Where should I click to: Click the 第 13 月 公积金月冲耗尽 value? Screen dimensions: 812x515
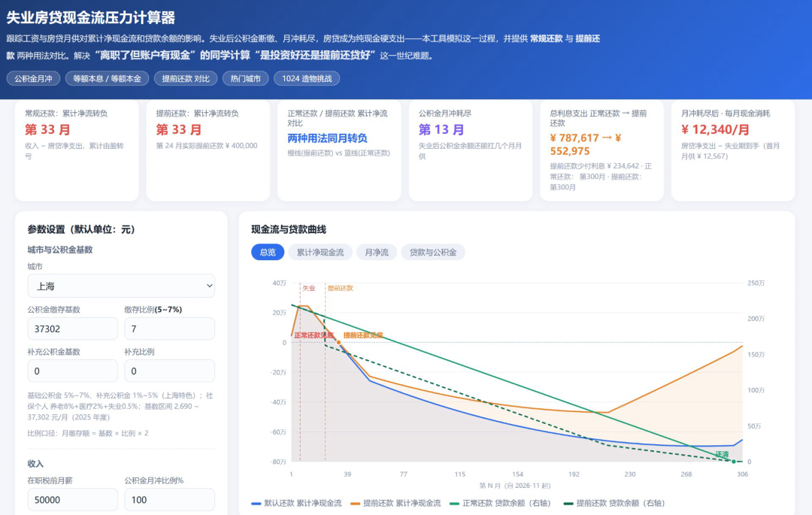point(441,129)
